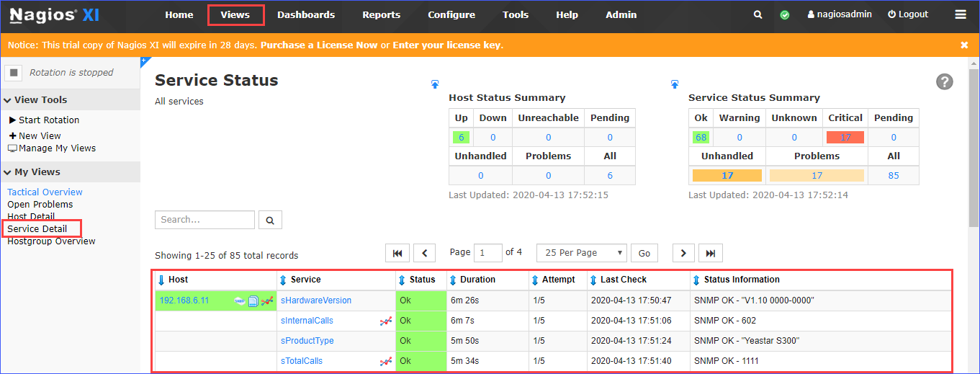Toggle the rotation stop button
This screenshot has height=374, width=980.
[x=14, y=73]
